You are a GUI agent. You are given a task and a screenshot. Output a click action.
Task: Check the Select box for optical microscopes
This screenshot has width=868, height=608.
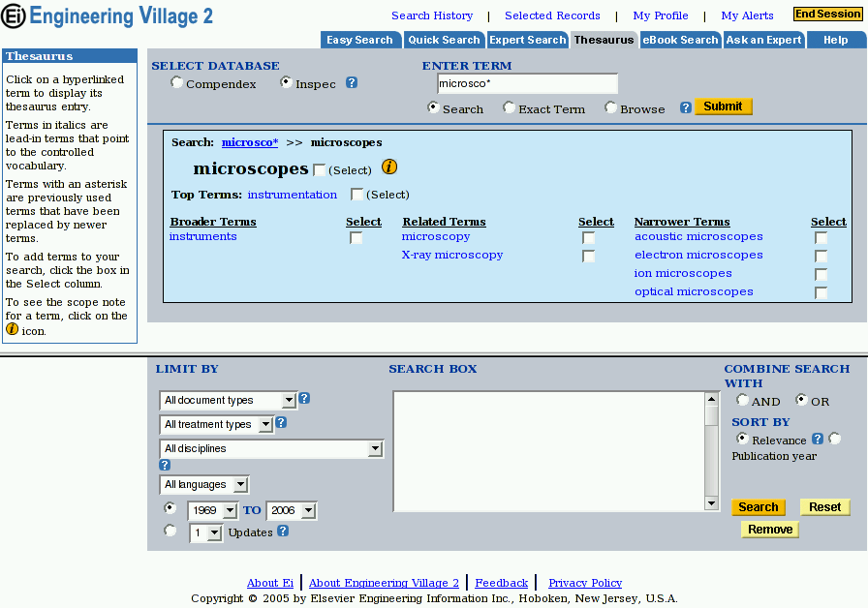click(x=821, y=292)
